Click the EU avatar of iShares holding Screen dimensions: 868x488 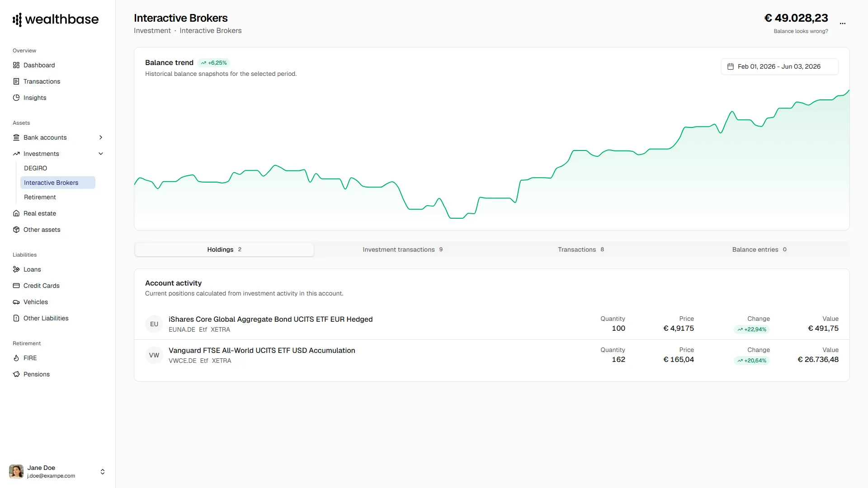click(154, 324)
